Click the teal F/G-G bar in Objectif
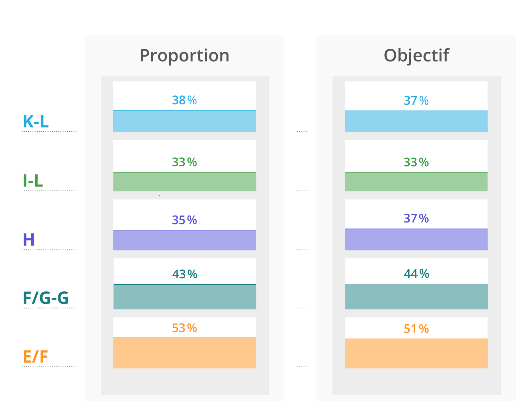The image size is (532, 419). [416, 297]
